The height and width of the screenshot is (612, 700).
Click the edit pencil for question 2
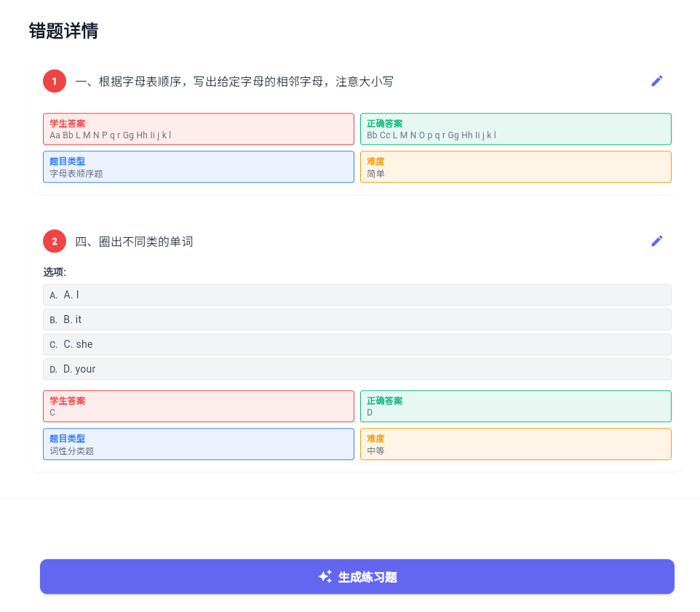click(656, 241)
